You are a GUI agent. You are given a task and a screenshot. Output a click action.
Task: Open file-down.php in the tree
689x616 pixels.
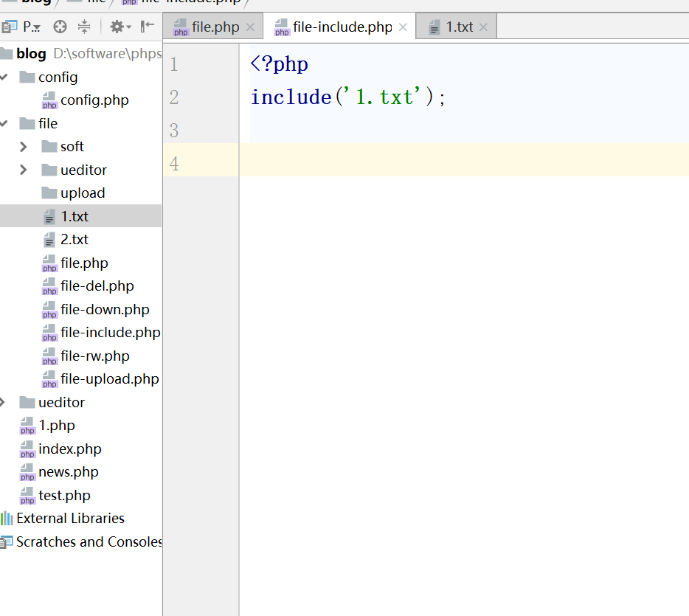click(x=105, y=309)
